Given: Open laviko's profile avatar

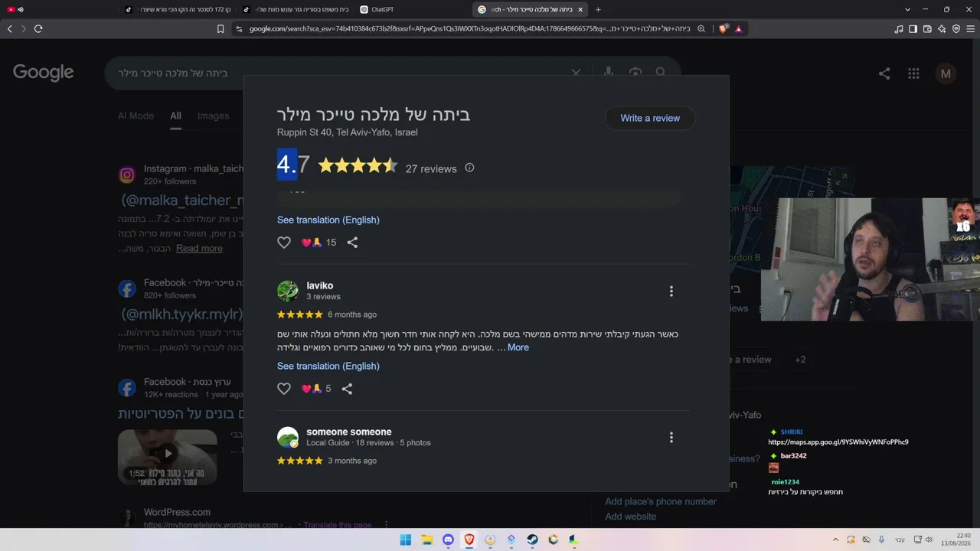Looking at the screenshot, I should click(288, 291).
